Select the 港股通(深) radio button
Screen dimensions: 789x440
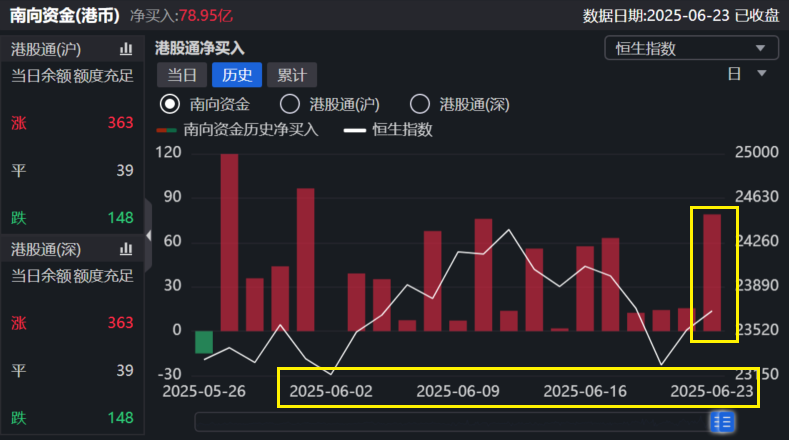pos(420,104)
